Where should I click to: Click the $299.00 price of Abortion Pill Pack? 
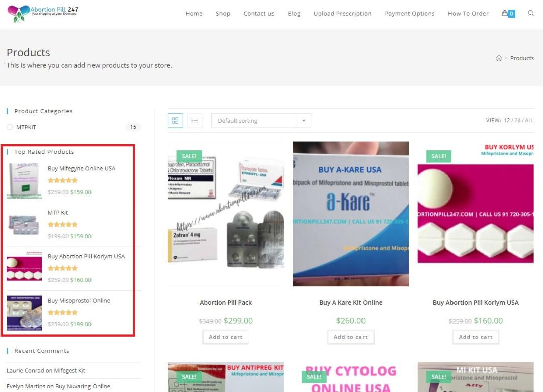238,321
